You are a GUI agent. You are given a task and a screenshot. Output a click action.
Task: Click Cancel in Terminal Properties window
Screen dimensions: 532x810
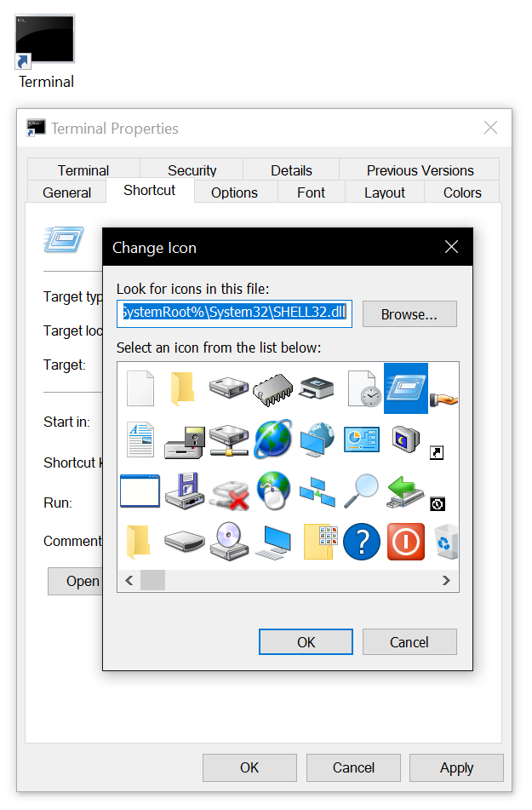point(353,767)
